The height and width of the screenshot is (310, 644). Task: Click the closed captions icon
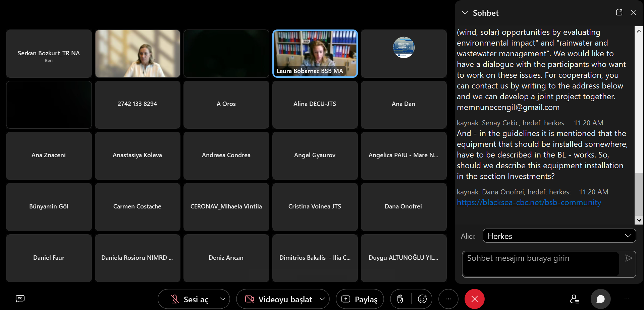coord(20,299)
